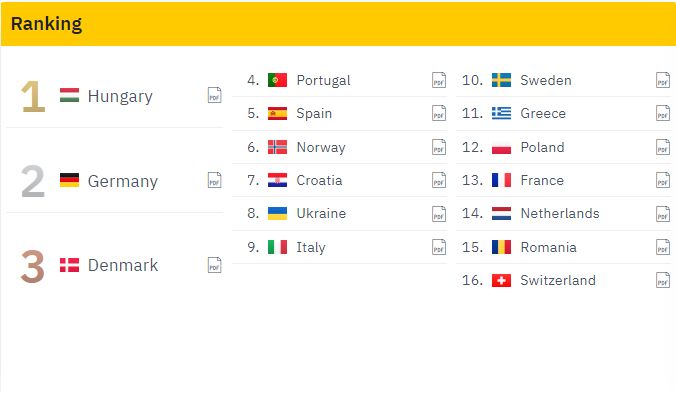The image size is (676, 393).
Task: Click the PDF icon for Switzerland
Action: [x=663, y=280]
